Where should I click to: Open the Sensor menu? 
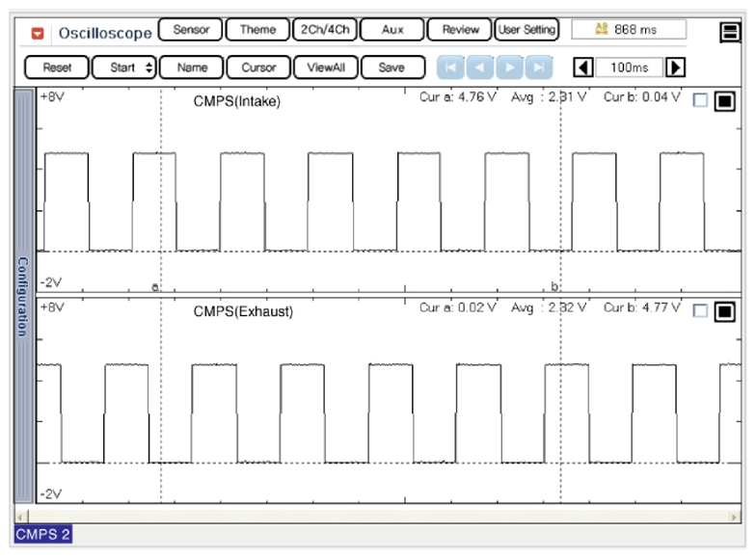pyautogui.click(x=191, y=30)
